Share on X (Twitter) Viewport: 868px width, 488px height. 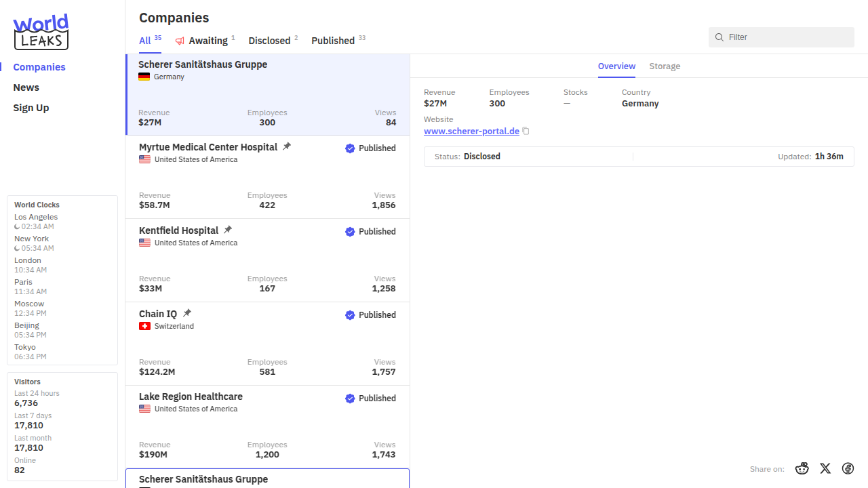pos(825,468)
